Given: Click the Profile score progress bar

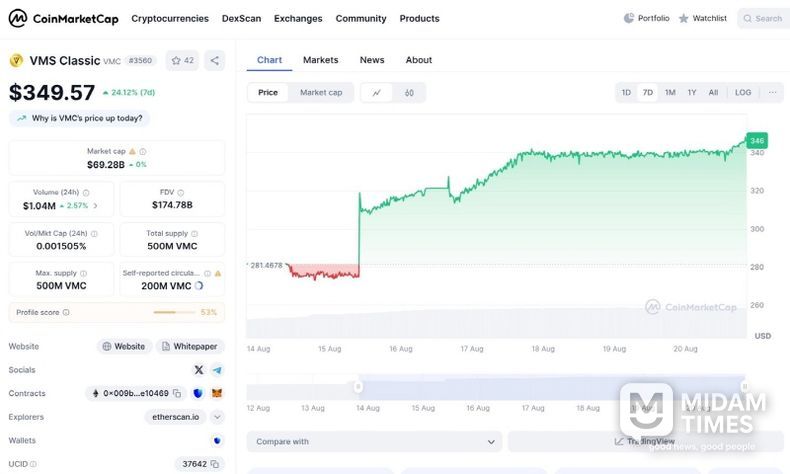Looking at the screenshot, I should point(174,312).
